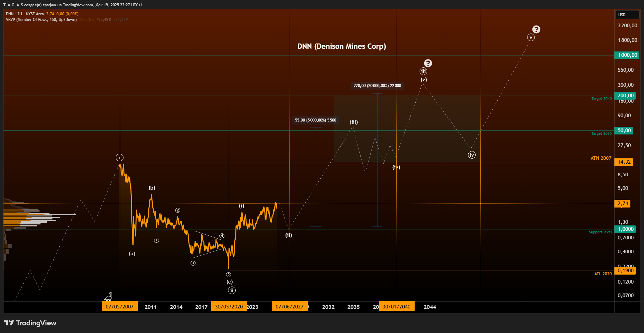Select circled wave i label at 2007 peak
The height and width of the screenshot is (333, 644).
120,157
